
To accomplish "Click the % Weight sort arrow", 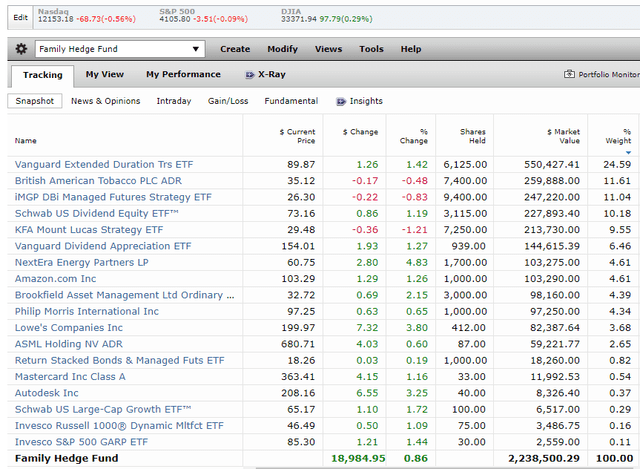I will tap(628, 153).
